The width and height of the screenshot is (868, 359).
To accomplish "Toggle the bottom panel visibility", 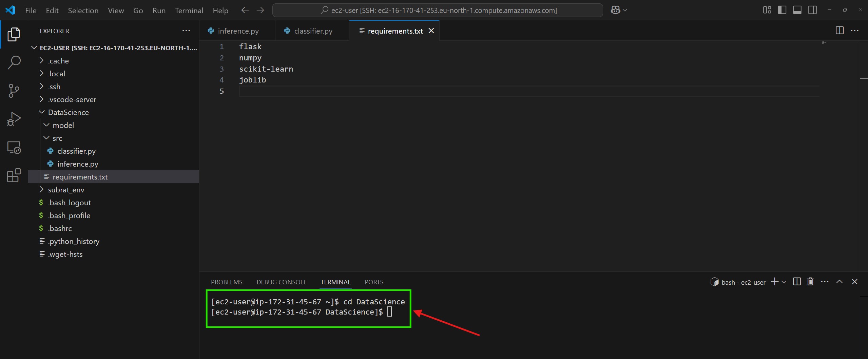I will click(797, 10).
